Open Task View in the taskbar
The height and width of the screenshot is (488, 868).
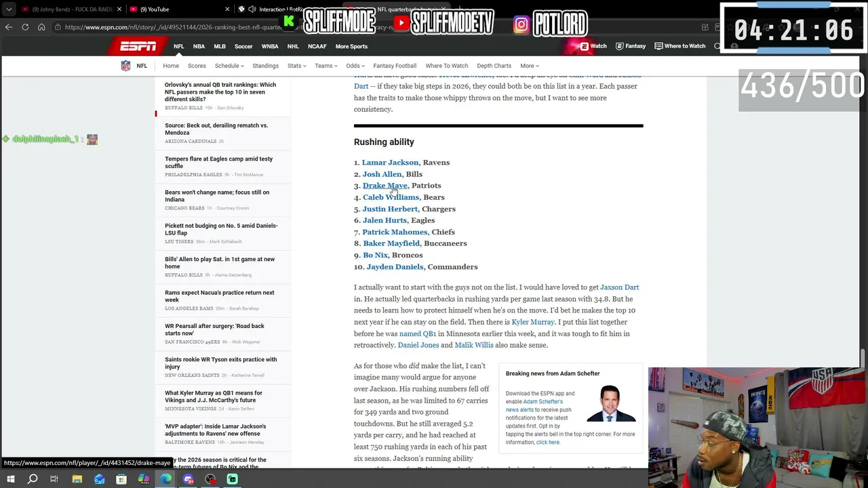54,479
